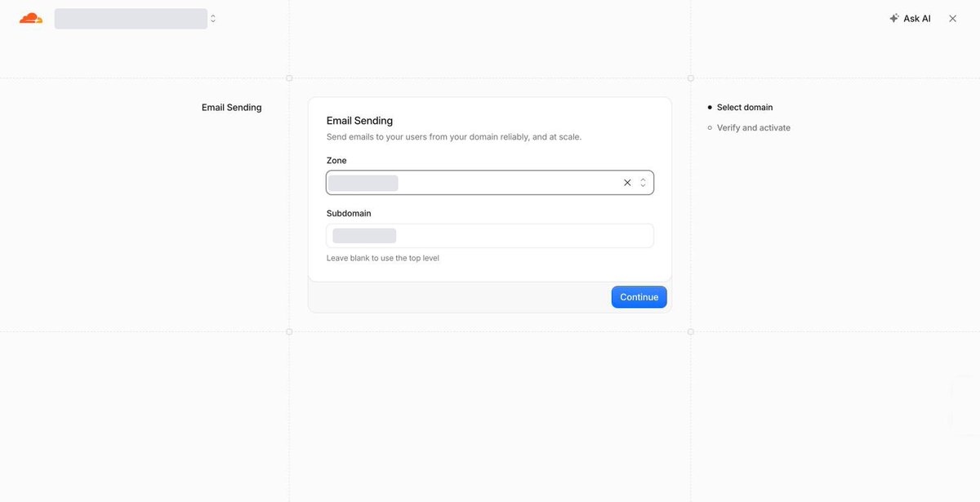Click the Subdomain field label
This screenshot has height=502, width=980.
(x=349, y=213)
